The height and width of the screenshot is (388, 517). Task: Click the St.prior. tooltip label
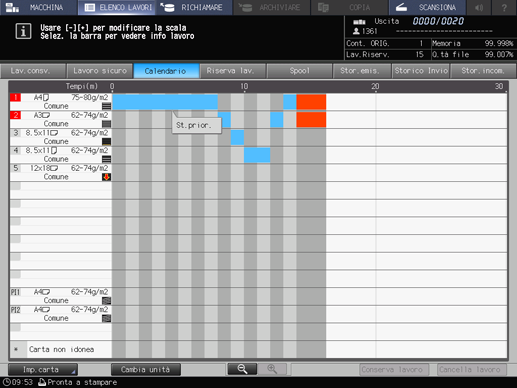(196, 126)
